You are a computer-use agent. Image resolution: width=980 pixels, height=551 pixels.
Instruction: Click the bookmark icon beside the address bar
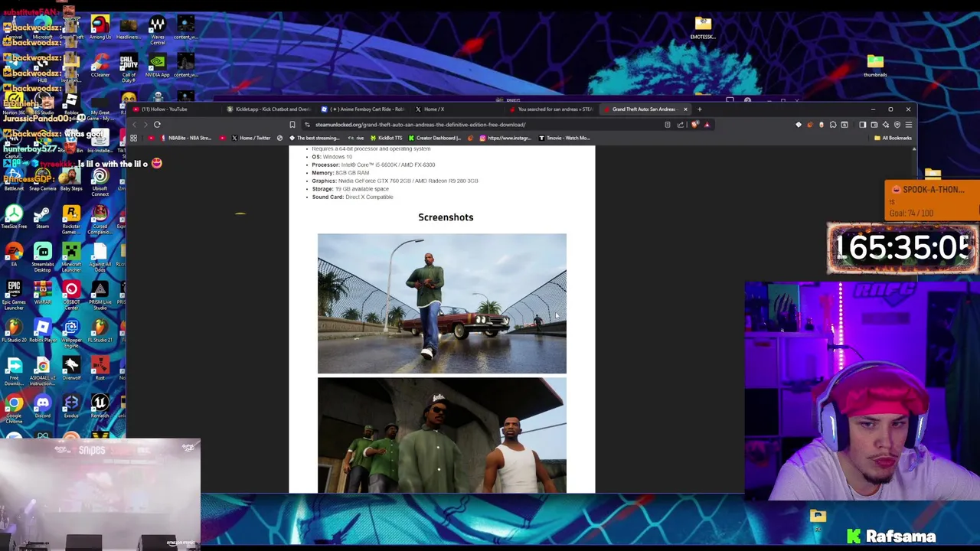coord(292,125)
